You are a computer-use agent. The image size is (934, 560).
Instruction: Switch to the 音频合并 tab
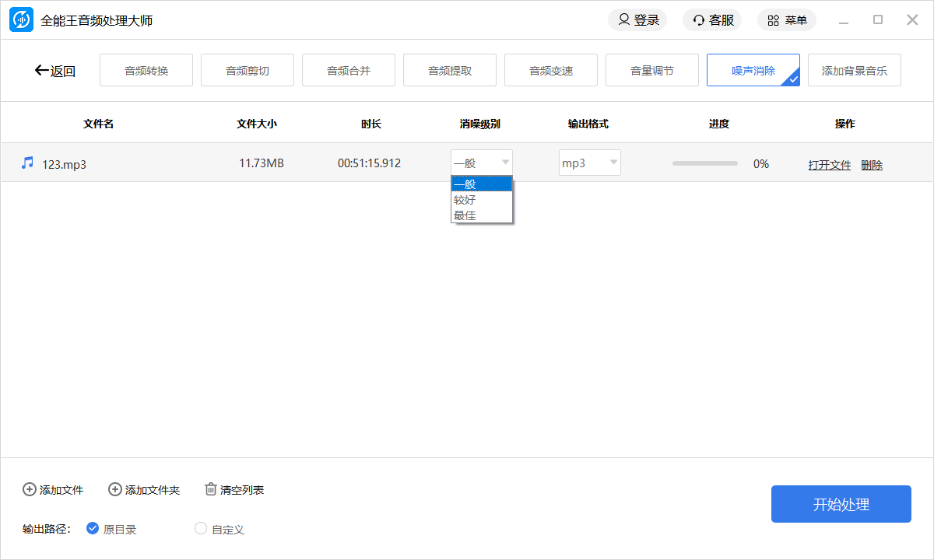click(349, 71)
